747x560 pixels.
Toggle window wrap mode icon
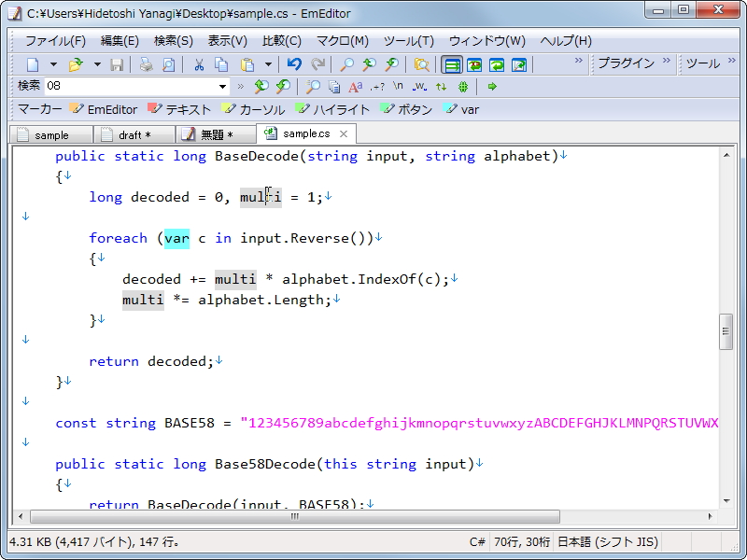497,64
